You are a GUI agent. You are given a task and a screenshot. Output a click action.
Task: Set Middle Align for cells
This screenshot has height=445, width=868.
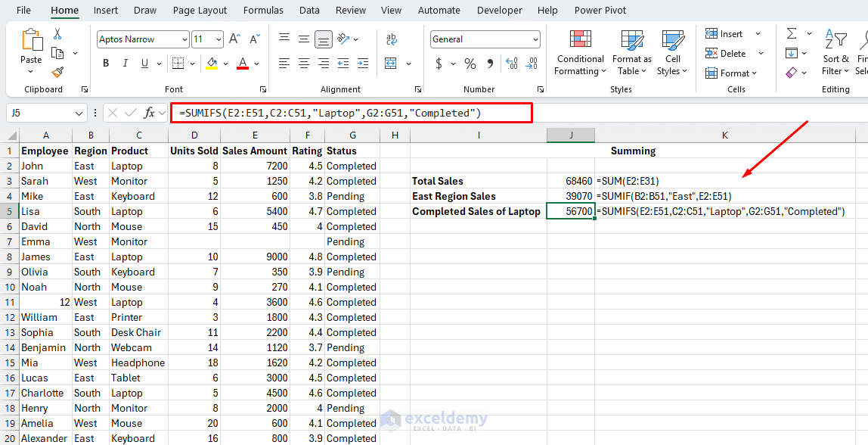[304, 39]
